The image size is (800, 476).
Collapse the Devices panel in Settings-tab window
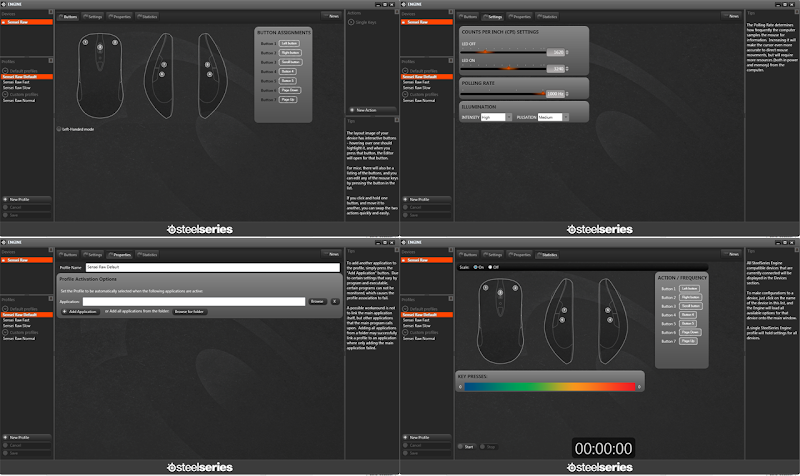click(451, 12)
